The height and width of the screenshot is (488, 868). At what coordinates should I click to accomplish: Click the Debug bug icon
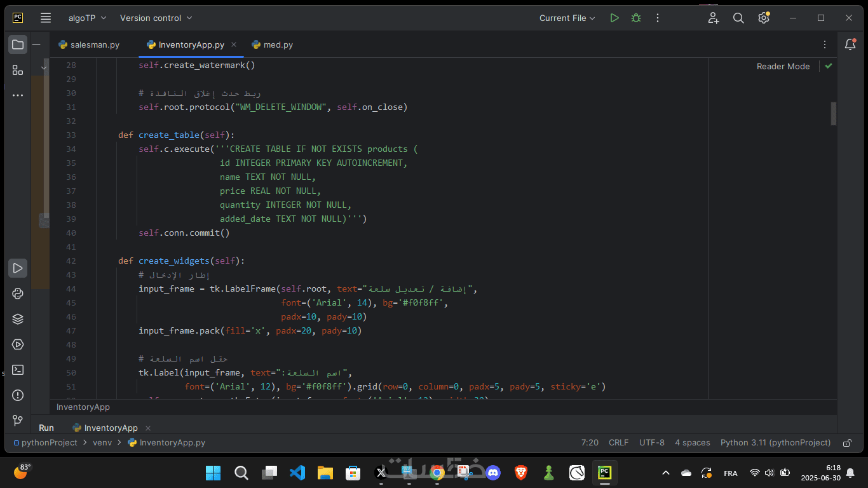pyautogui.click(x=635, y=18)
